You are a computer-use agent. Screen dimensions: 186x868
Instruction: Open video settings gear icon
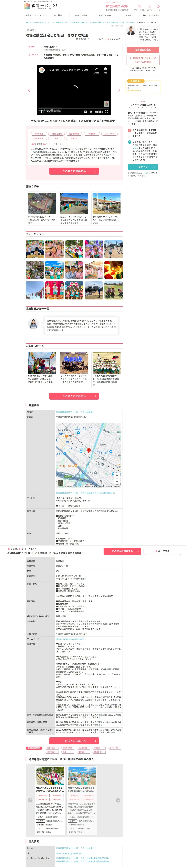pos(91,112)
